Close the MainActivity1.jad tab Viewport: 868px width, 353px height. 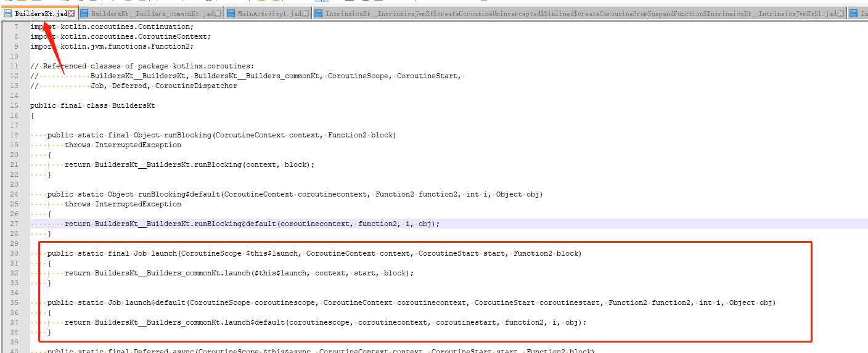[306, 13]
